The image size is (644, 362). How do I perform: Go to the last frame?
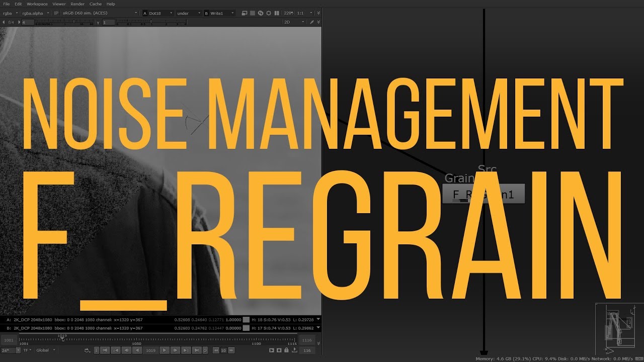pyautogui.click(x=197, y=350)
